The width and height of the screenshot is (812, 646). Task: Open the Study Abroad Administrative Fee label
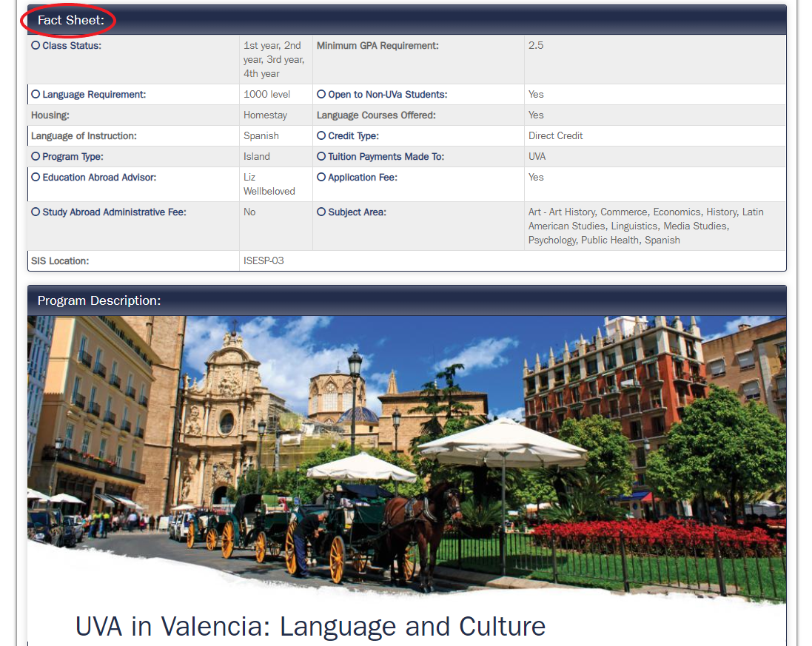(115, 212)
